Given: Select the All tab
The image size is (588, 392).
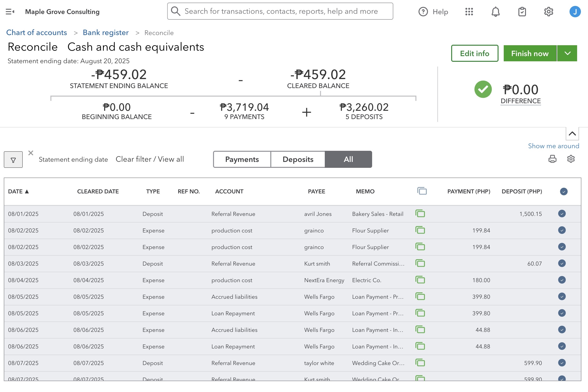Looking at the screenshot, I should pos(348,159).
